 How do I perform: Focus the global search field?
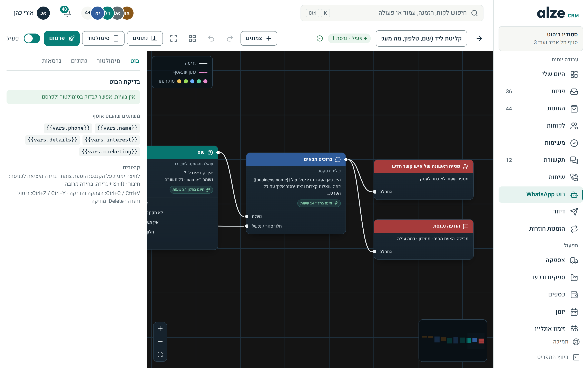click(x=392, y=13)
